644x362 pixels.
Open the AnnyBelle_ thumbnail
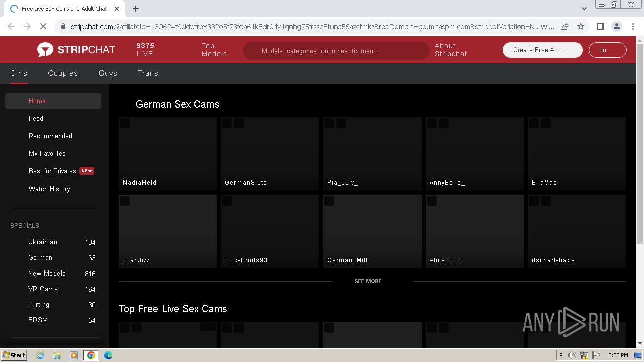(x=474, y=154)
